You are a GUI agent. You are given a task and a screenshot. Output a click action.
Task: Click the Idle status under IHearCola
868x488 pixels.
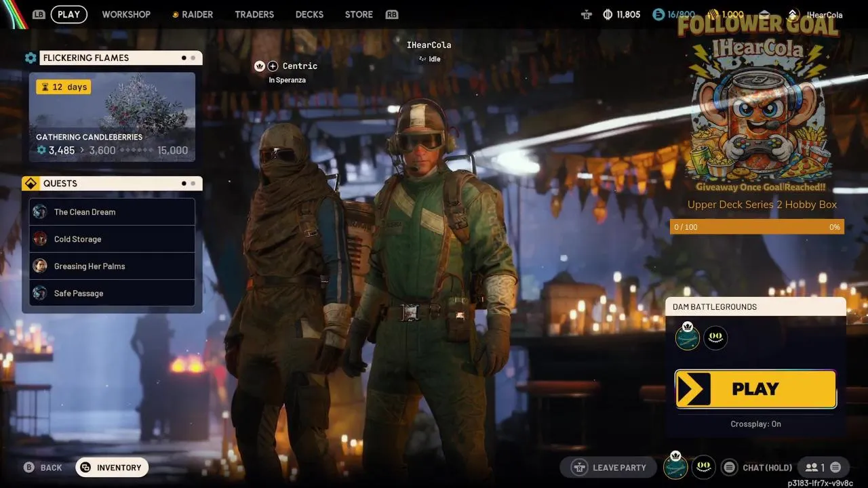(430, 59)
